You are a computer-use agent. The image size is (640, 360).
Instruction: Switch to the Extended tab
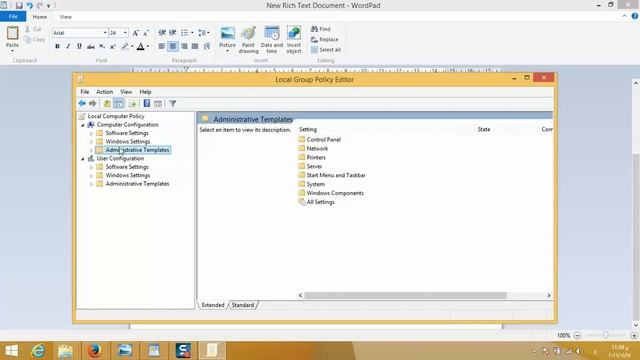click(213, 305)
